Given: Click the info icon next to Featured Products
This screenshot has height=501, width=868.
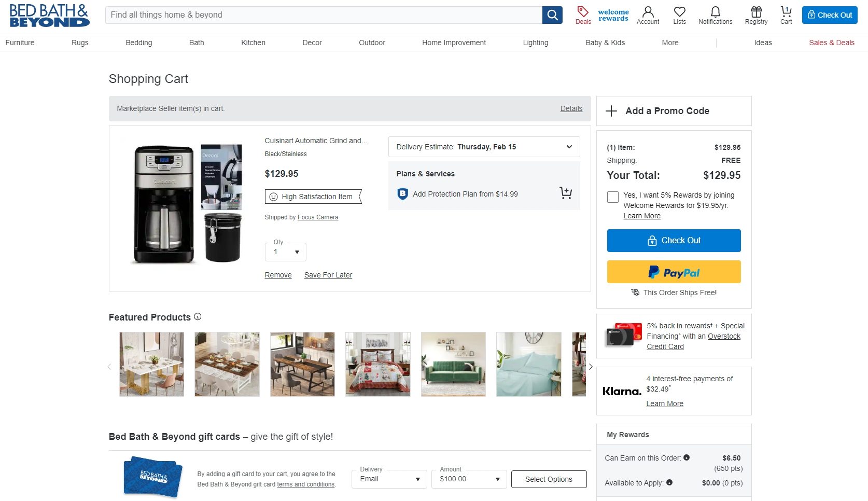Looking at the screenshot, I should (198, 316).
